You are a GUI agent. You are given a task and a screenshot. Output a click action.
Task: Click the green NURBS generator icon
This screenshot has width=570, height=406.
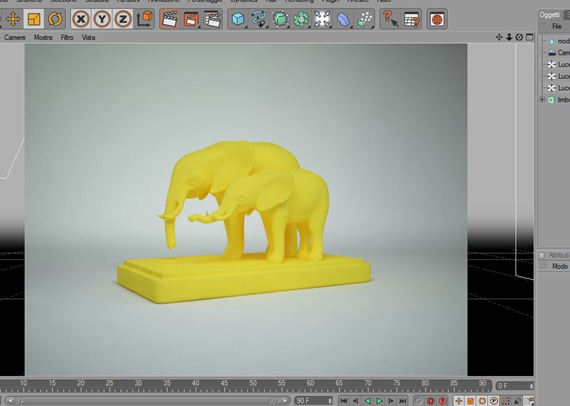pos(280,19)
